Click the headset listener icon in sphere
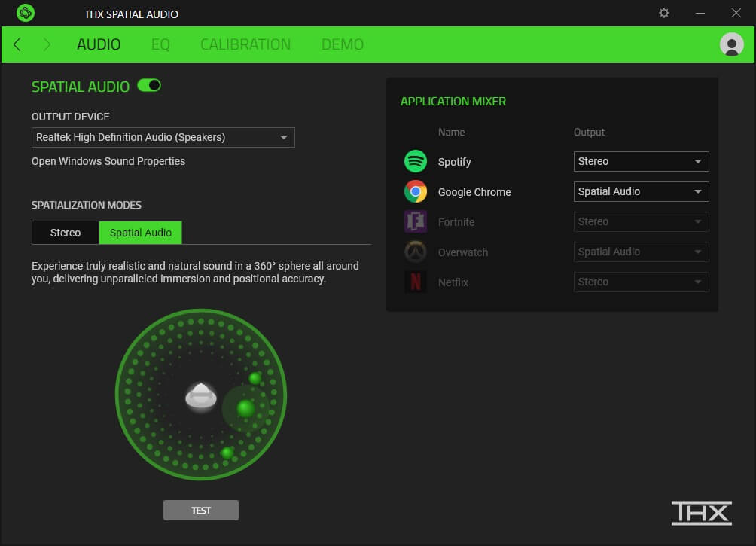This screenshot has height=546, width=756. tap(201, 395)
